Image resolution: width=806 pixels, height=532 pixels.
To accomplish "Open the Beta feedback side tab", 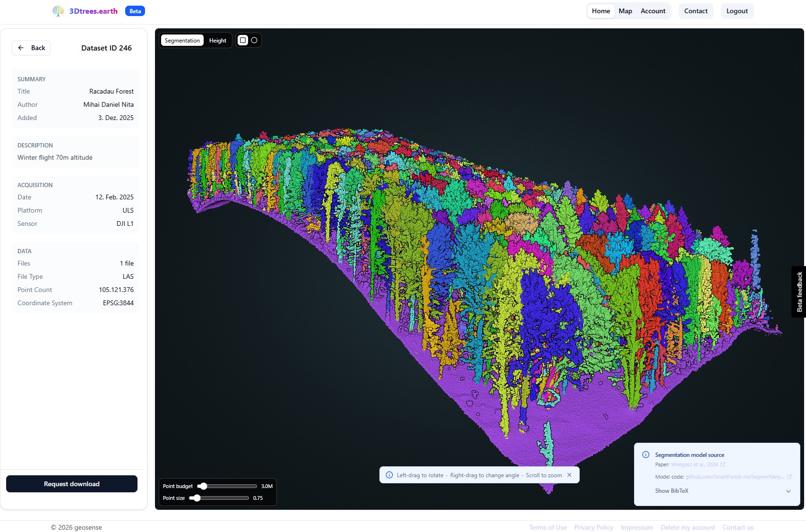I will pos(799,292).
